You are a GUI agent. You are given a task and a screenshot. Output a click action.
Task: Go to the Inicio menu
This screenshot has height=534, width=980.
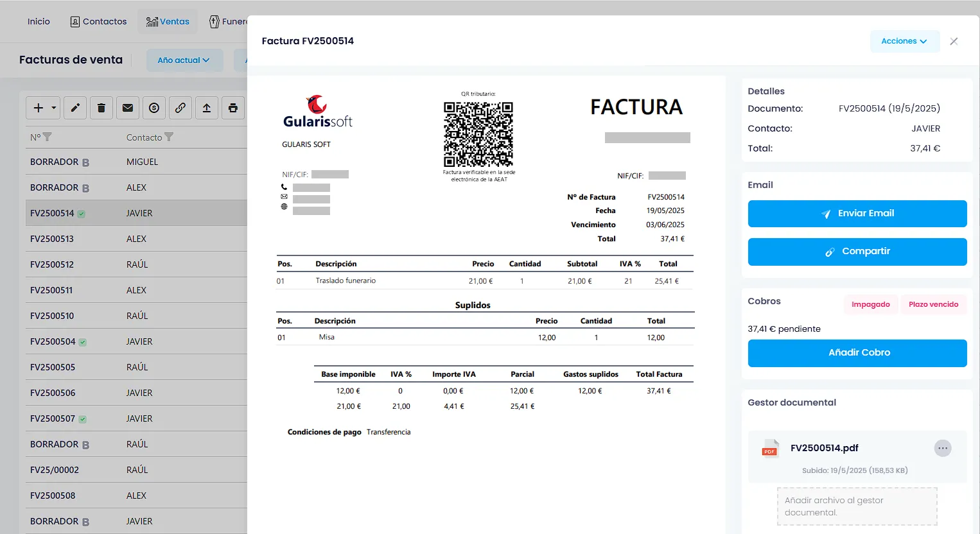coord(39,21)
